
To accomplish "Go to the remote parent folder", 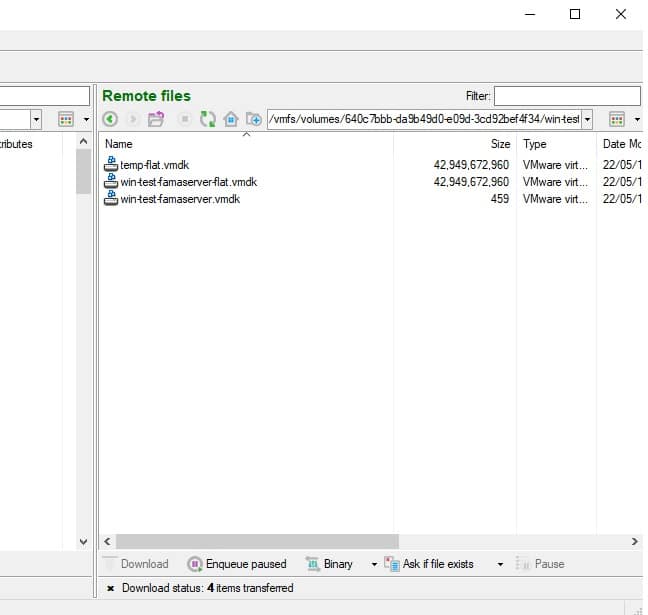I will tap(156, 119).
